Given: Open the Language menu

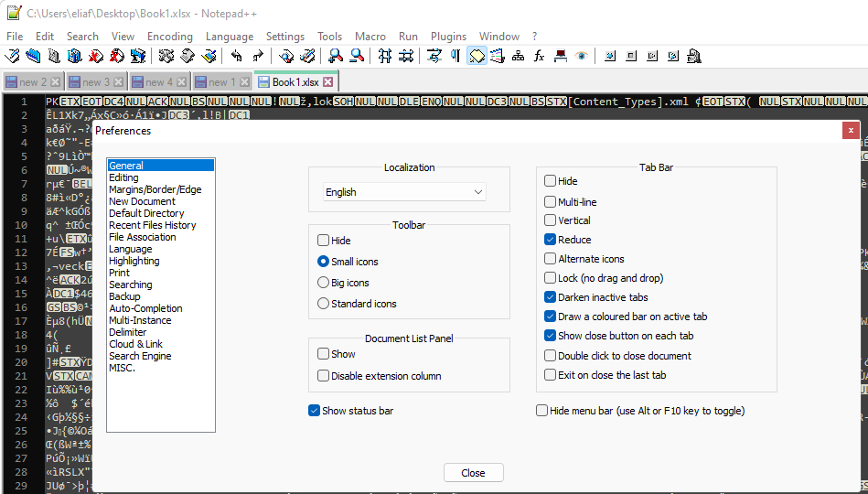Looking at the screenshot, I should (x=230, y=37).
